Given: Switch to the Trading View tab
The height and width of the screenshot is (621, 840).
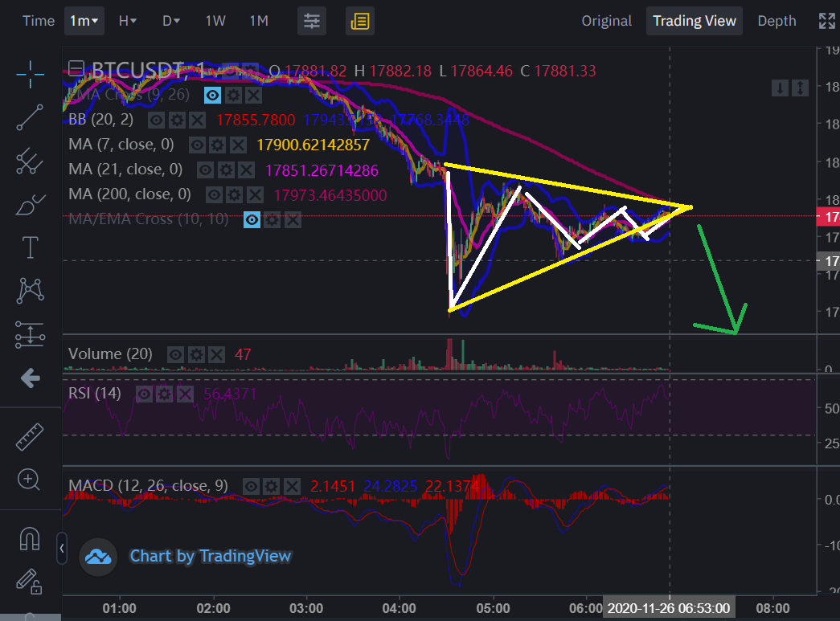Looking at the screenshot, I should tap(695, 21).
